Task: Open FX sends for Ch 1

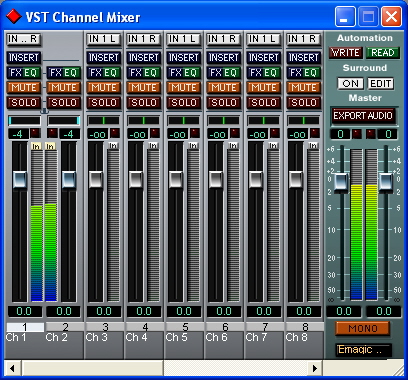Action: click(16, 73)
